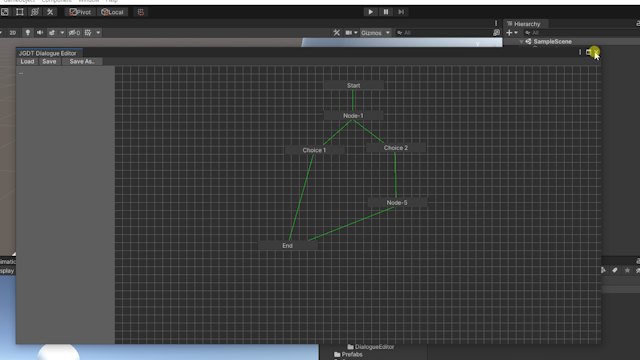Click the Play button
This screenshot has height=360, width=640.
[x=370, y=12]
